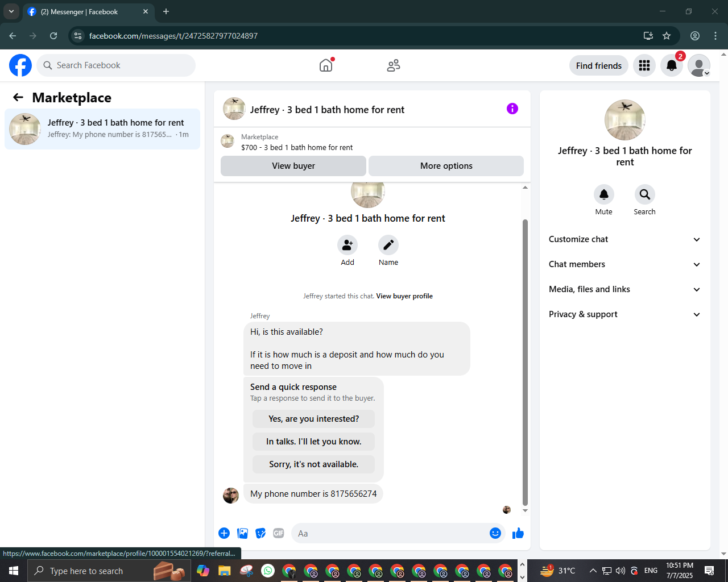Expand Privacy & support section
This screenshot has width=728, height=582.
tap(624, 314)
